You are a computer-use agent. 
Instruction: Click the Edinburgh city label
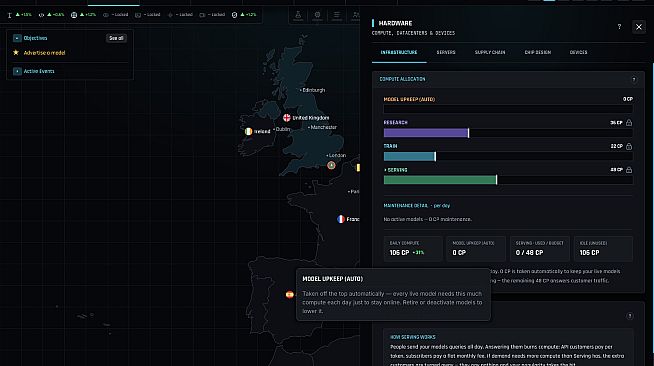pos(313,90)
